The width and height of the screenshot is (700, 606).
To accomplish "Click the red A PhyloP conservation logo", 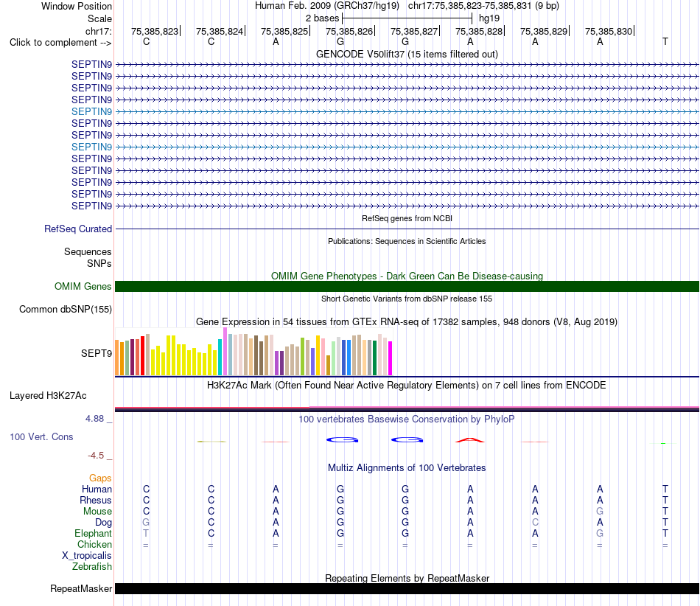I will 469,440.
